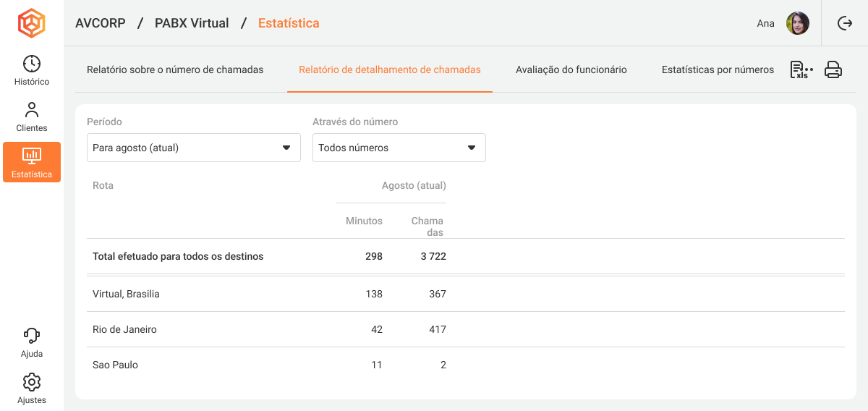Select Relatório de detalhamento de chamadas tab
This screenshot has height=411, width=868.
click(x=389, y=70)
